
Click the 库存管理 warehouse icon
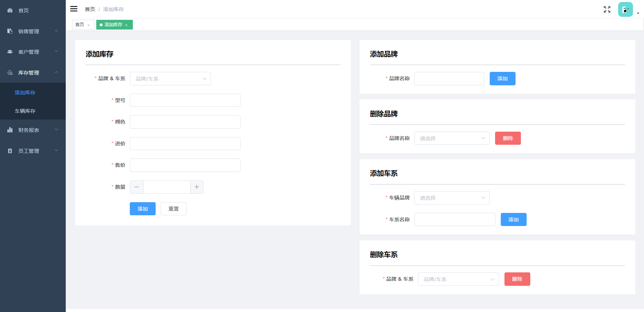tap(10, 73)
